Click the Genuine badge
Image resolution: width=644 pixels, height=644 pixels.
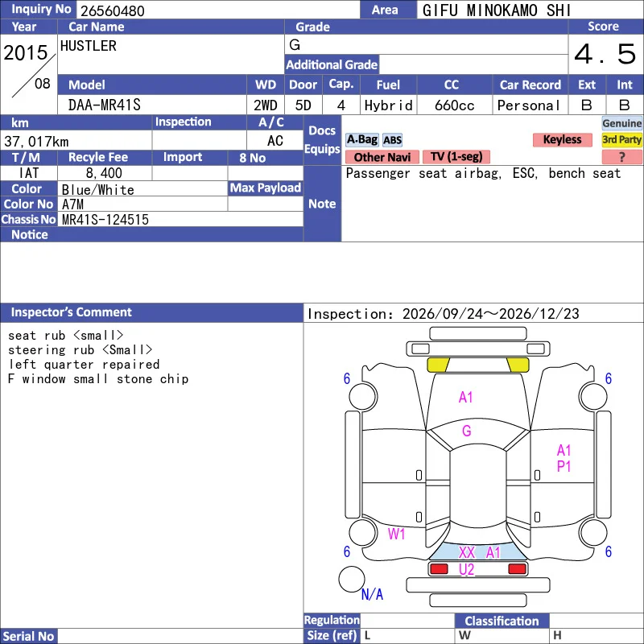click(x=621, y=123)
